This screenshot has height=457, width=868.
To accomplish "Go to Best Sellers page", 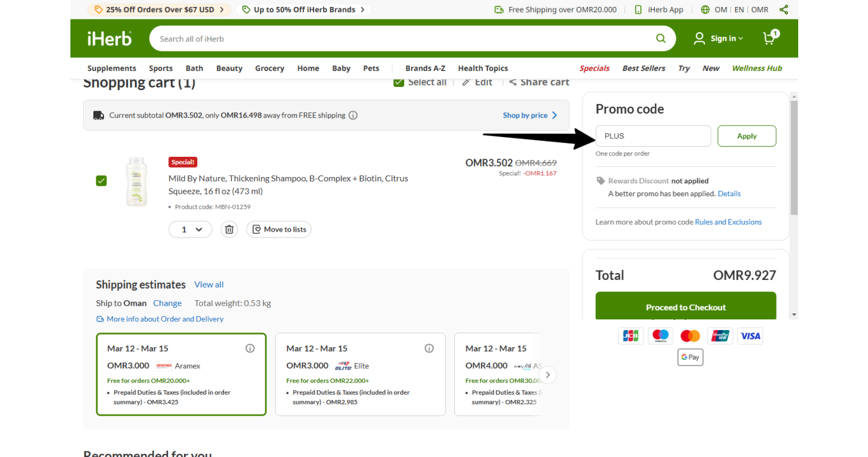I will coord(644,69).
